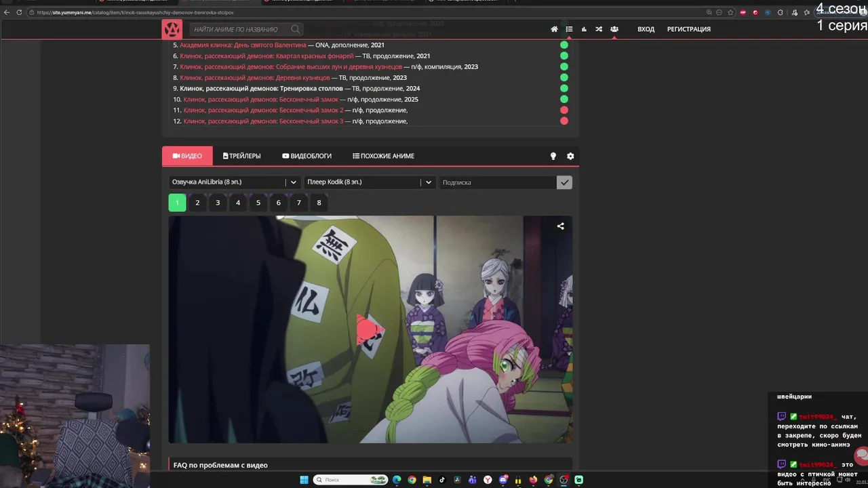868x488 pixels.
Task: Reload the page in the browser
Action: point(19,12)
